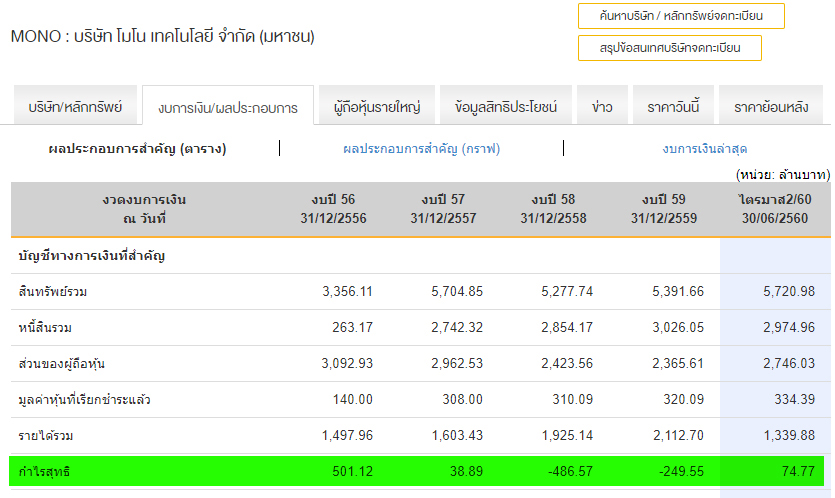The width and height of the screenshot is (835, 498).
Task: Click the ไตรมาส2/60 column header
Action: [775, 209]
